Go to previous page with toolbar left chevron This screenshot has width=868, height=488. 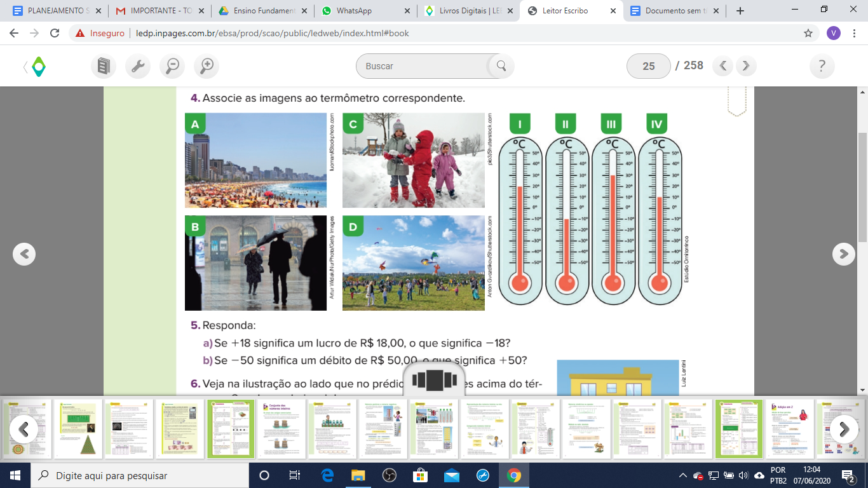pos(723,66)
